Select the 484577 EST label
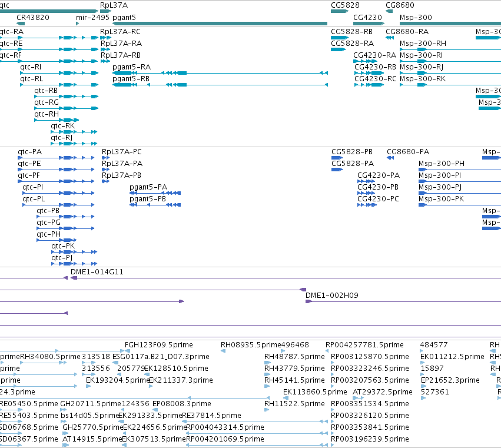Viewport: 501px width, 448px height. 434,345
